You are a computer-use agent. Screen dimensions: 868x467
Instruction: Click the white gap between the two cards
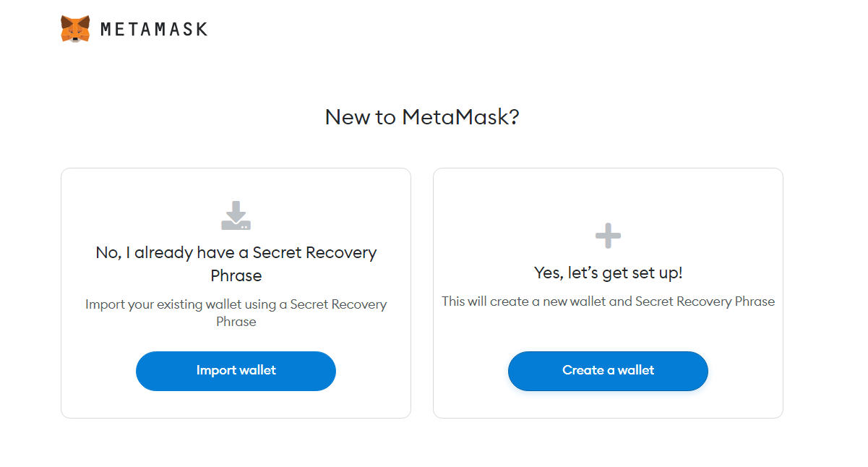tap(422, 293)
